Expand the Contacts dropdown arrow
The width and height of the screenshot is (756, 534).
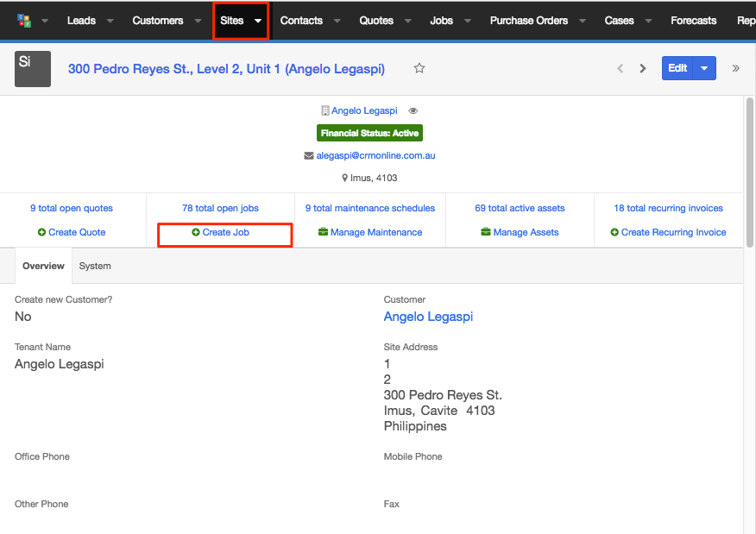[337, 21]
